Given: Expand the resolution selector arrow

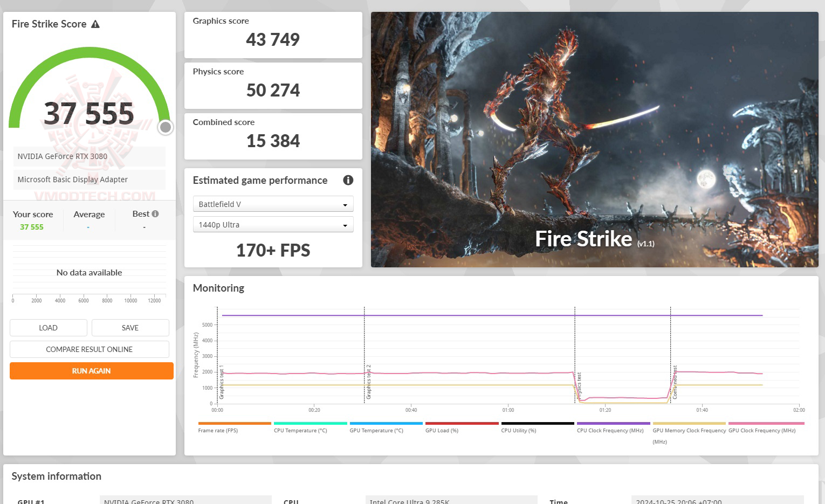Looking at the screenshot, I should pos(345,224).
